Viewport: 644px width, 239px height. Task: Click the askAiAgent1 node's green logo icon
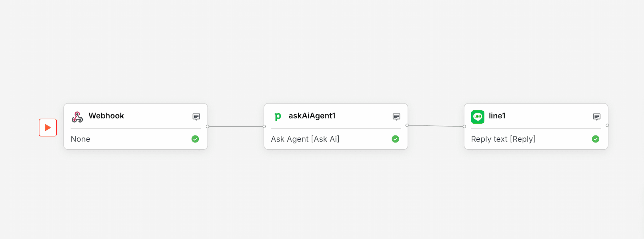coord(278,117)
